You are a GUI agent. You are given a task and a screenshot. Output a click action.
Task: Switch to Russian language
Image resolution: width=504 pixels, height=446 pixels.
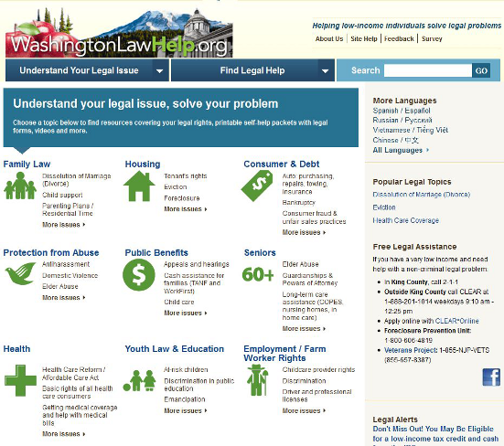tap(402, 121)
